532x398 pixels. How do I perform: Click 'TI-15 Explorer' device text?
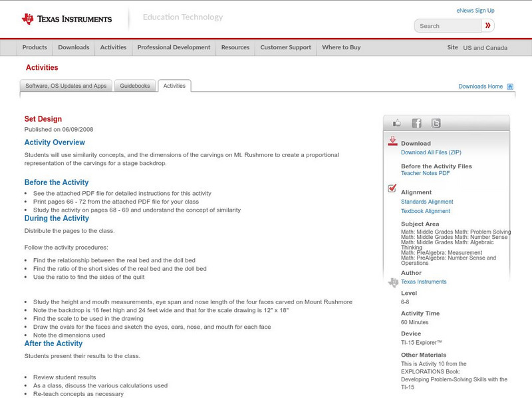tap(422, 343)
